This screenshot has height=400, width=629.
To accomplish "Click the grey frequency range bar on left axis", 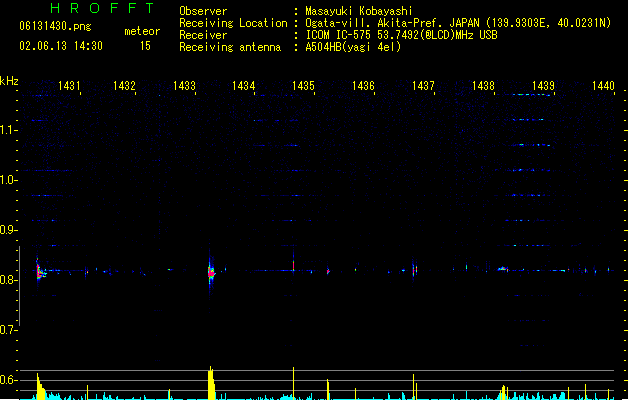I will [x=20, y=286].
